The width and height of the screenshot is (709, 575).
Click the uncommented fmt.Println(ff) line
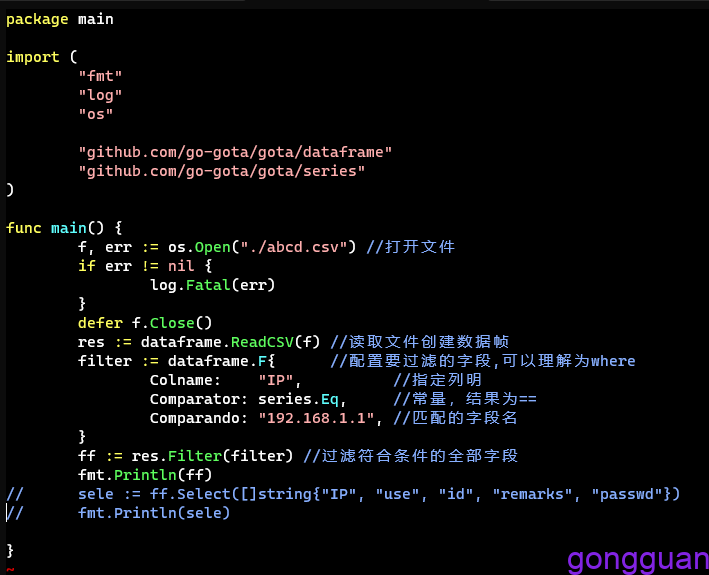pos(144,475)
